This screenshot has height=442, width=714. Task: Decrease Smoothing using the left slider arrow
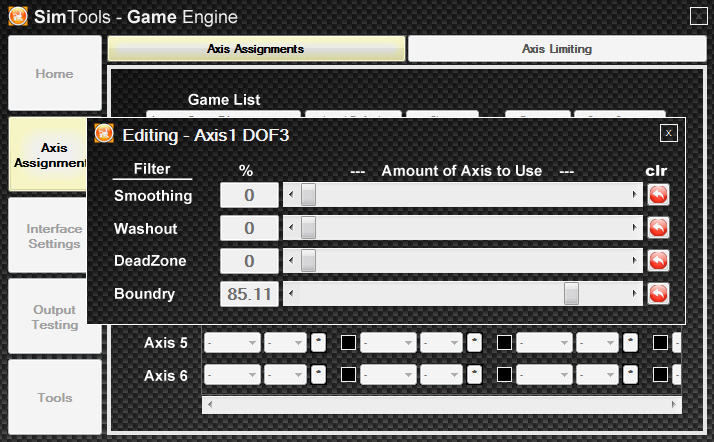click(291, 195)
